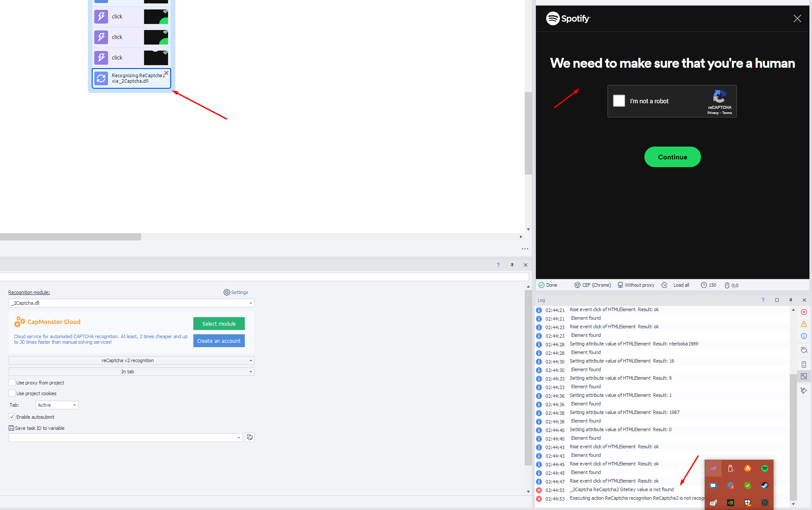Uncheck Enable autosubmit
812x510 pixels.
click(12, 417)
